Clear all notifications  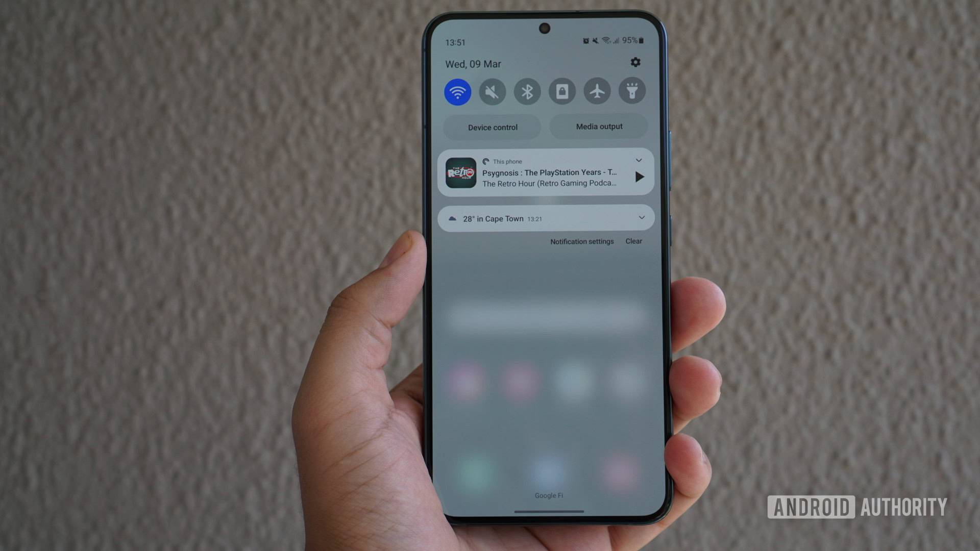pyautogui.click(x=634, y=241)
